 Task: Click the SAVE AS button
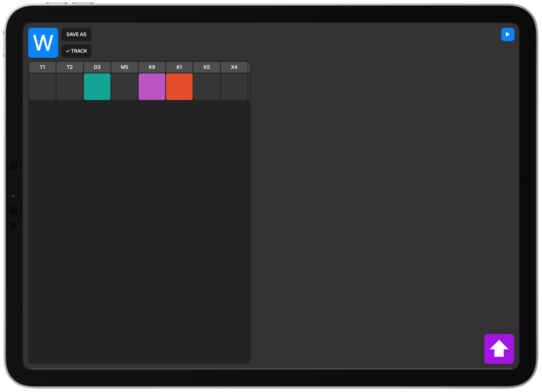[76, 34]
